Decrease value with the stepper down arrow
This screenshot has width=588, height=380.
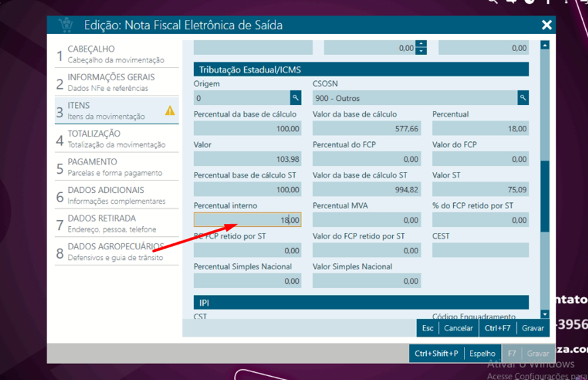click(x=421, y=51)
